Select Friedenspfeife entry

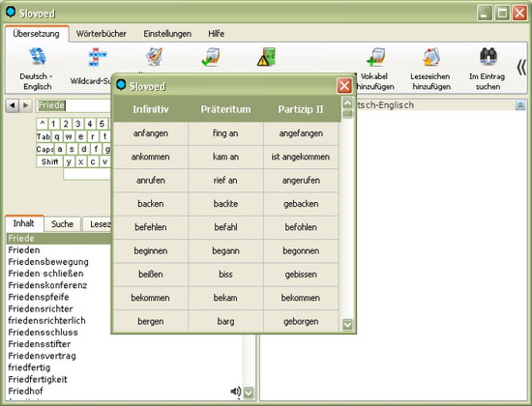point(39,297)
